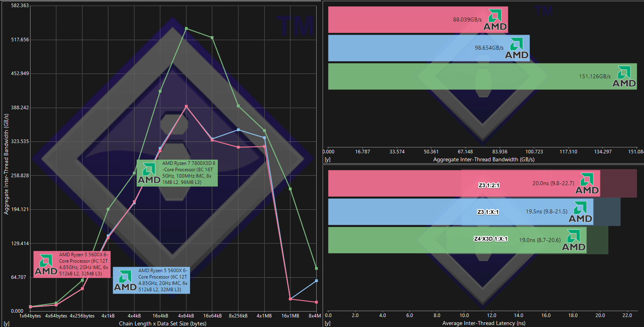Click the 83.936 bandwidth axis tick label
644x327 pixels.
[500, 152]
